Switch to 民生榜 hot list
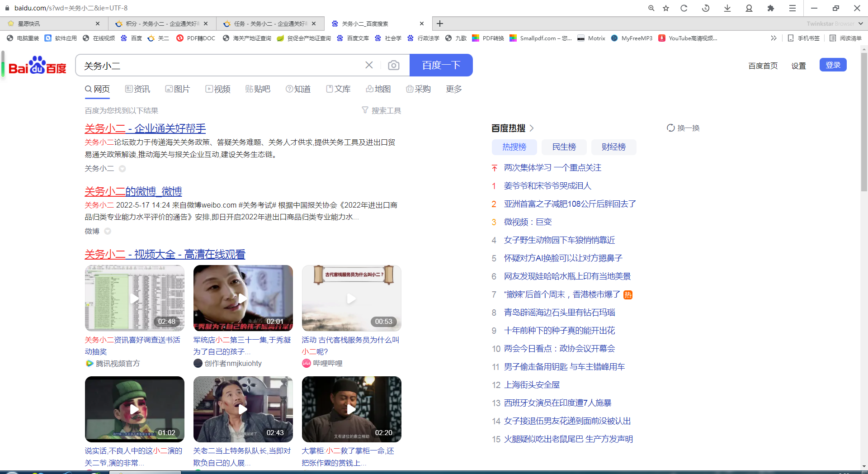This screenshot has height=474, width=868. pyautogui.click(x=564, y=147)
